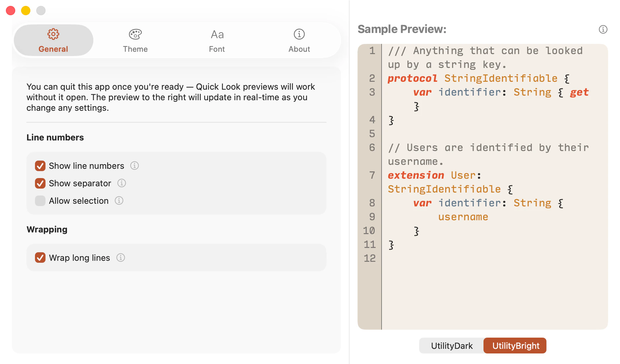Select the UtilityBright preview theme
Screen dimensions: 620x364
click(x=515, y=346)
